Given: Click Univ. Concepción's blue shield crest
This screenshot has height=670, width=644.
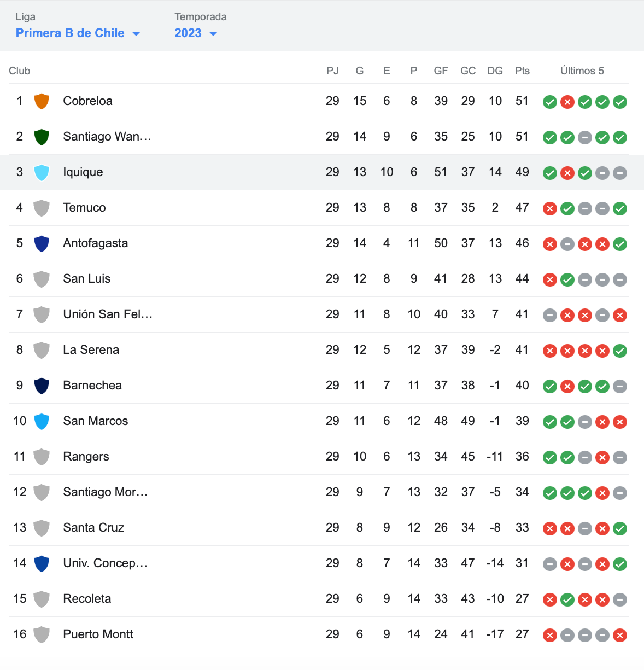Looking at the screenshot, I should point(42,563).
